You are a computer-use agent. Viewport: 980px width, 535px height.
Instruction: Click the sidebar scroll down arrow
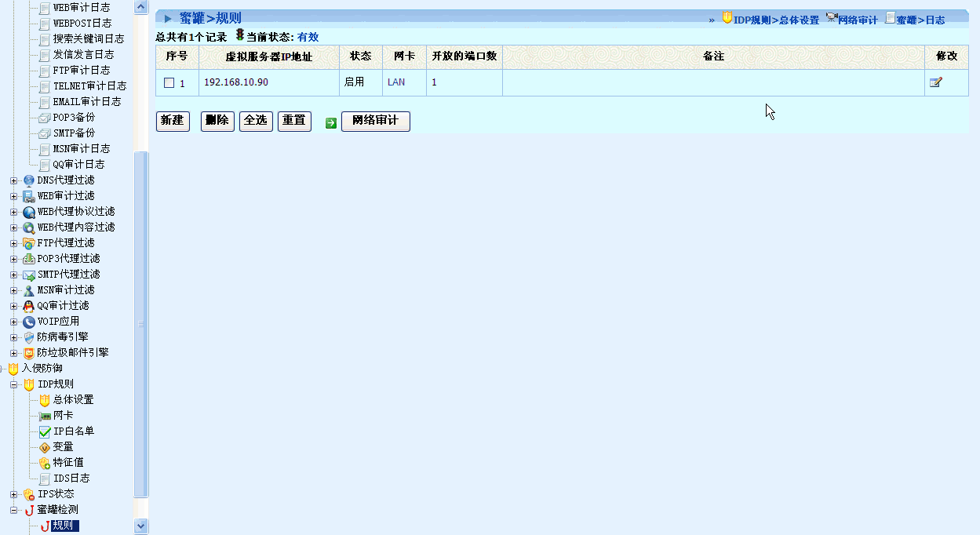(x=141, y=526)
